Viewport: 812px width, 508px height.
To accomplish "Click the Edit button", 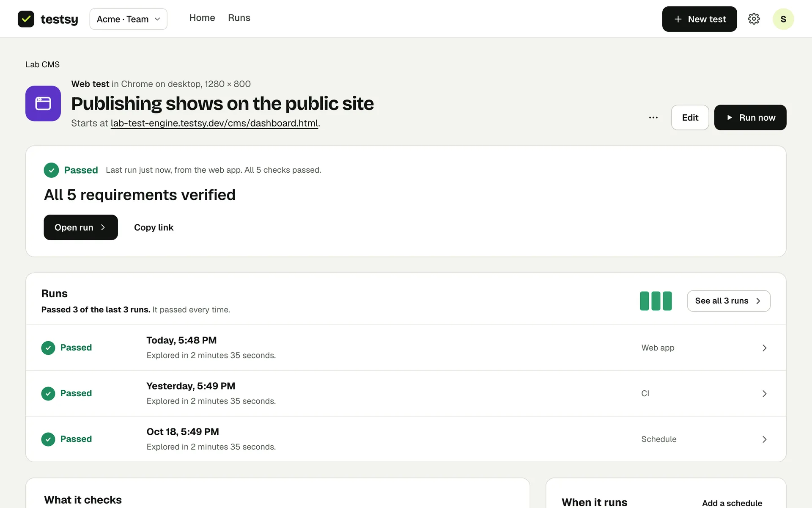I will pyautogui.click(x=690, y=118).
